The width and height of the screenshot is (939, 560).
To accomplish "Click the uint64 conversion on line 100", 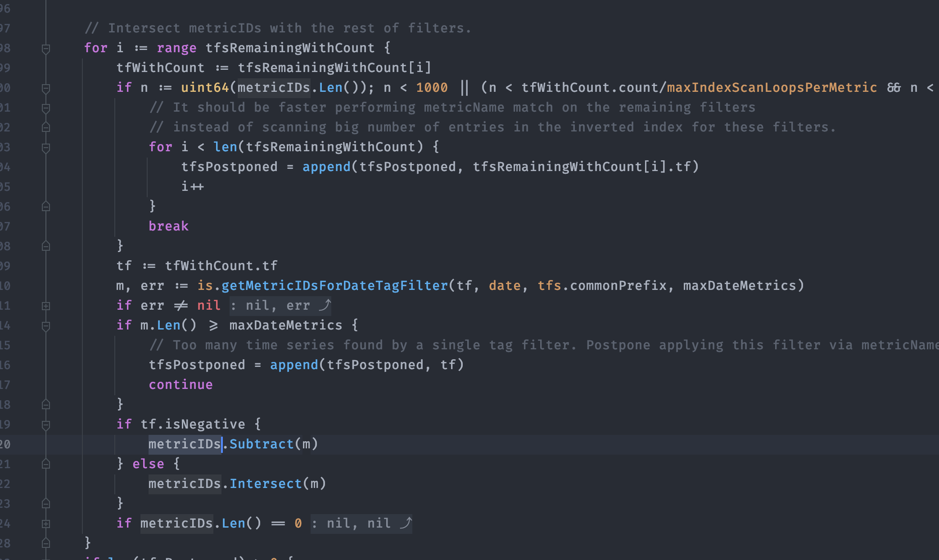I will pyautogui.click(x=205, y=87).
